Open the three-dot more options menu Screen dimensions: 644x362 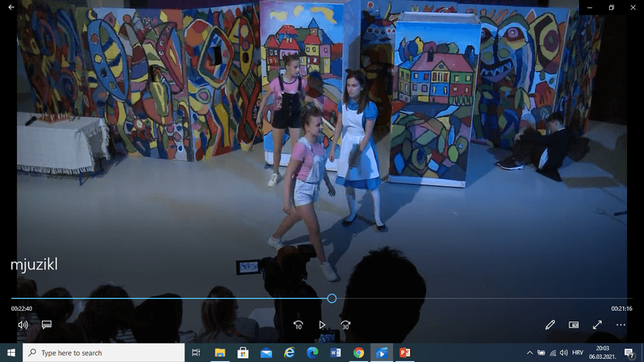pyautogui.click(x=621, y=325)
